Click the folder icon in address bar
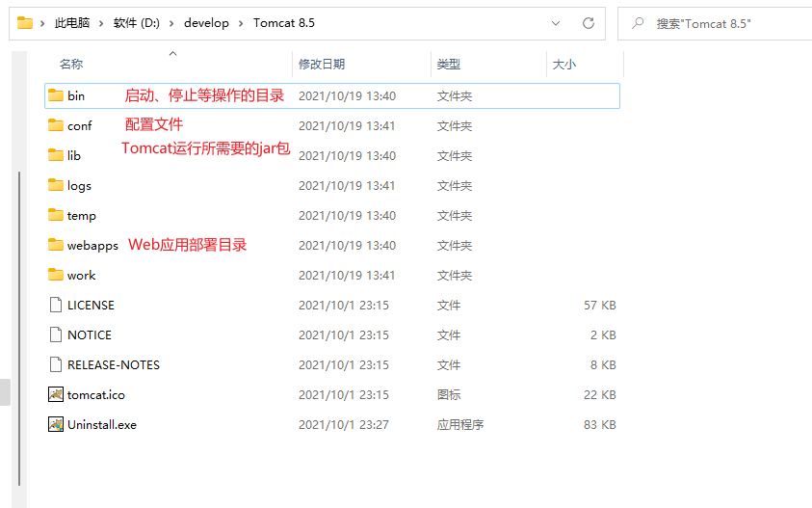 [25, 23]
